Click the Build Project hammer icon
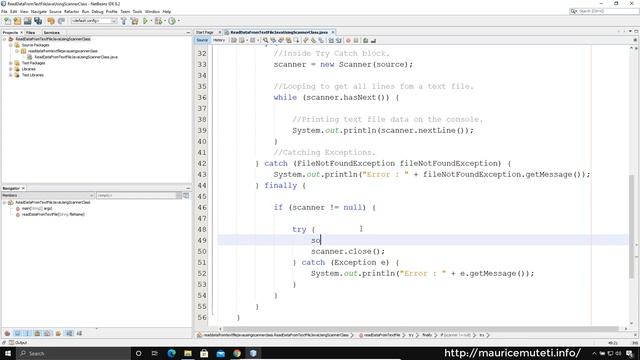 124,21
